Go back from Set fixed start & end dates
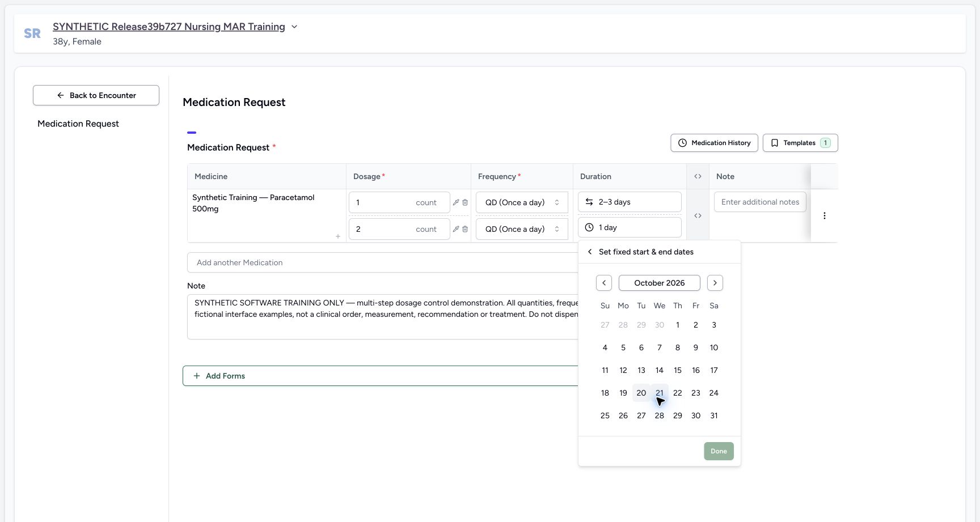Viewport: 980px width, 522px height. pyautogui.click(x=590, y=252)
